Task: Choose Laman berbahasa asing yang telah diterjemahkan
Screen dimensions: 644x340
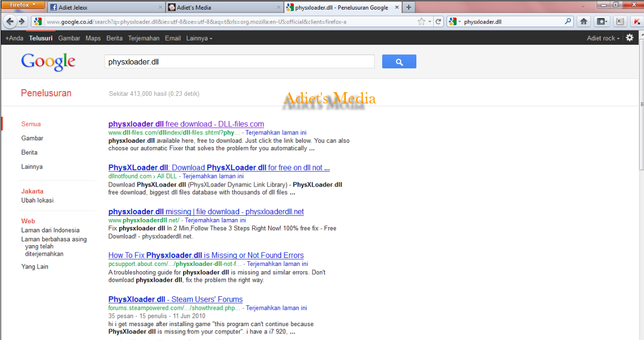Action: coord(54,247)
